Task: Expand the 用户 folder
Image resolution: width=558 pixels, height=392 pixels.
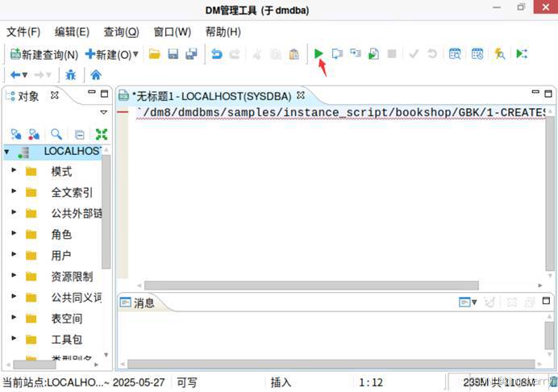Action: point(14,254)
